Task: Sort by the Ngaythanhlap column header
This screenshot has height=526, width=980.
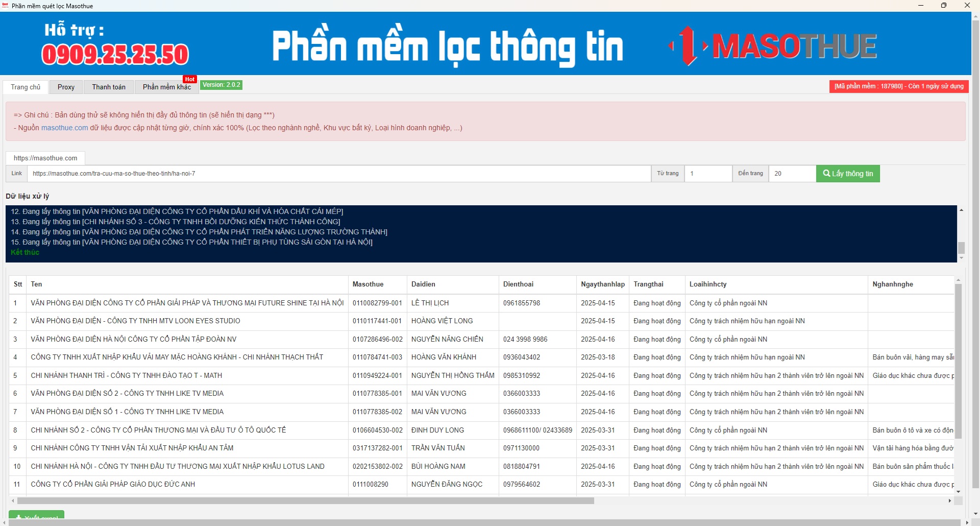Action: (x=603, y=284)
